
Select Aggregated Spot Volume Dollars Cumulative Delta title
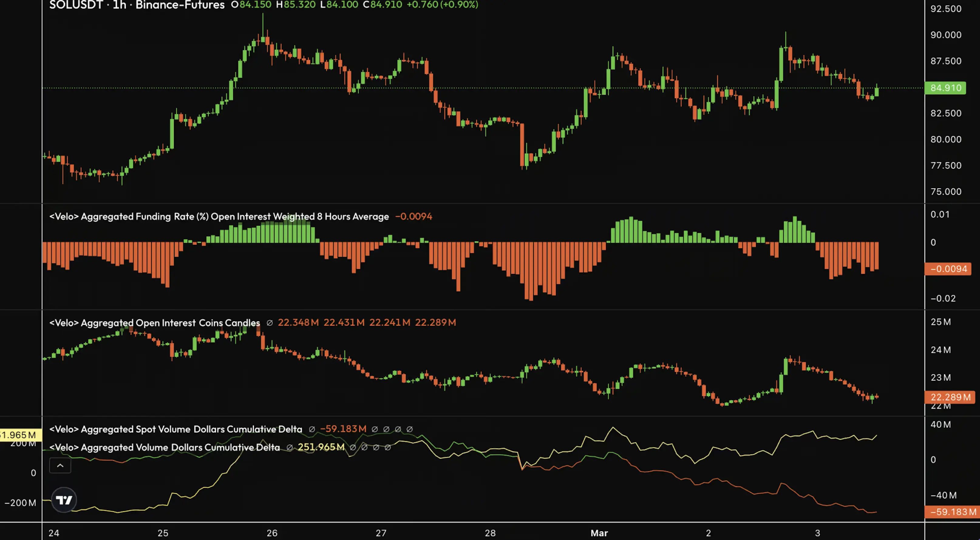(x=175, y=429)
